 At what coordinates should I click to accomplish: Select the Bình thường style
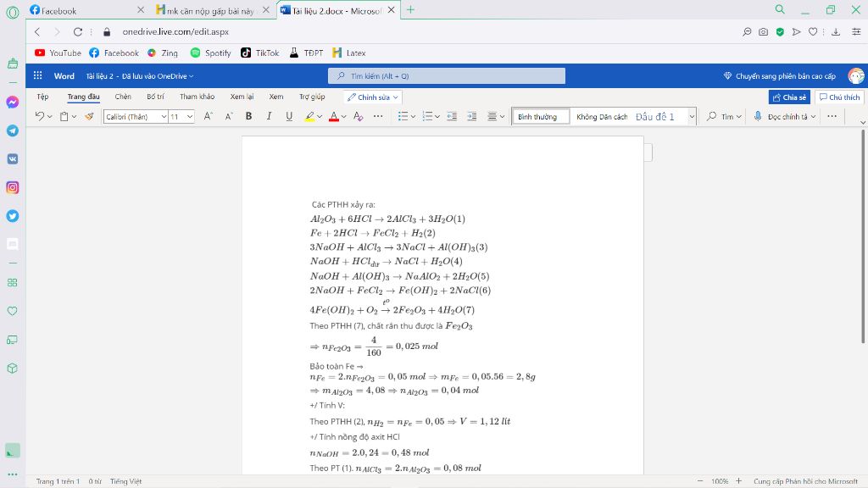(542, 117)
